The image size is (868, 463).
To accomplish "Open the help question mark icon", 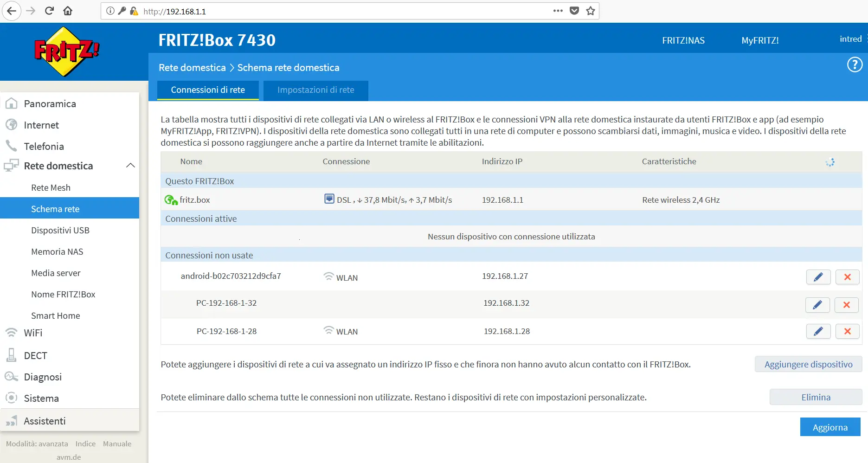I will (x=855, y=64).
